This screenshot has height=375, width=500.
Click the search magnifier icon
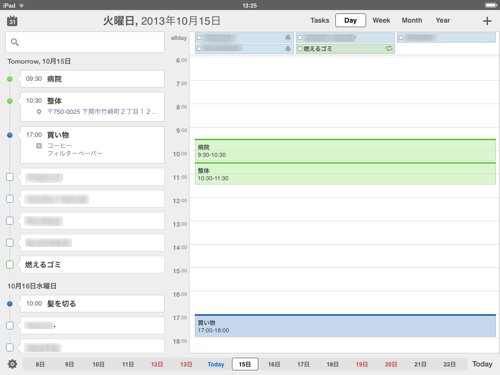(15, 42)
